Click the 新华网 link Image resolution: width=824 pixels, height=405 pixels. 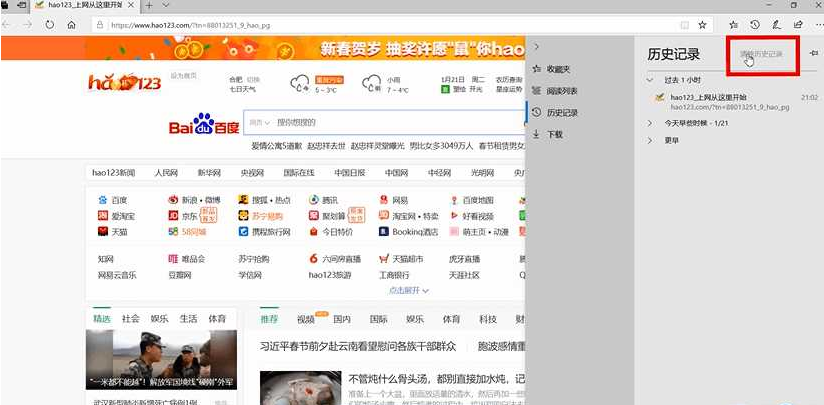(x=209, y=173)
